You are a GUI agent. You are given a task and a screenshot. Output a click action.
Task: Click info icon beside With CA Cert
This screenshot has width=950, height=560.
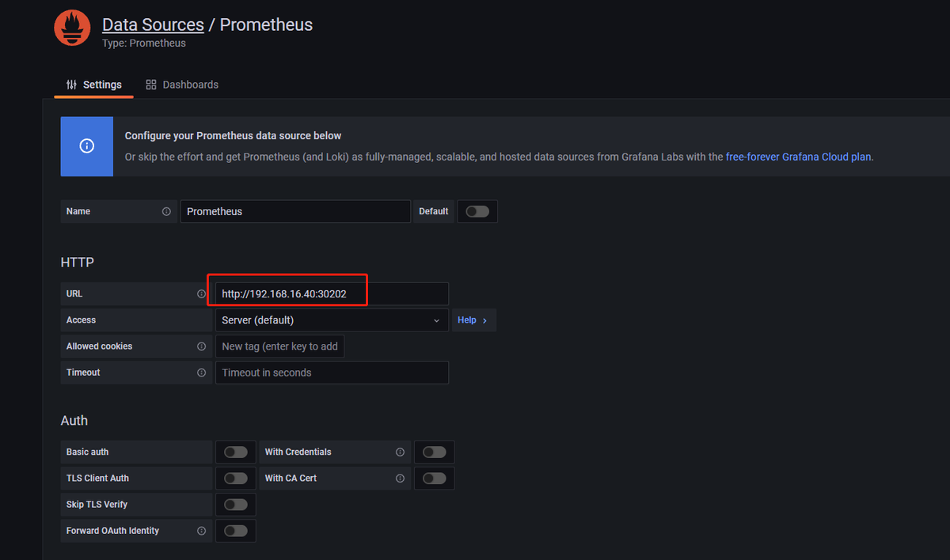(x=400, y=479)
